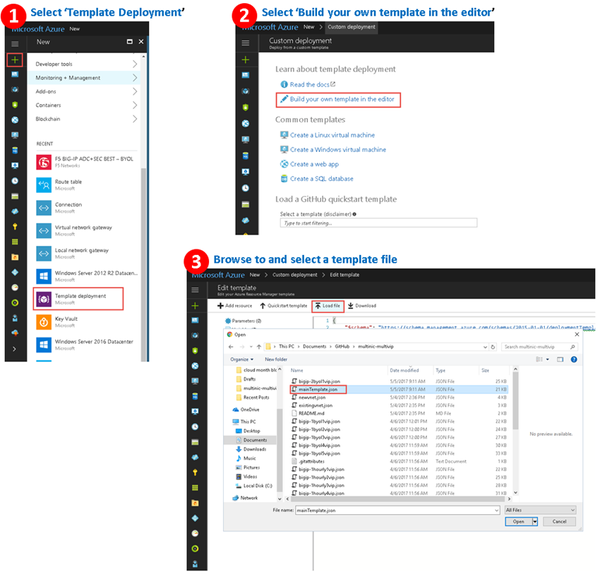The image size is (600, 575).
Task: Expand Monitoring + Management category
Action: click(135, 78)
